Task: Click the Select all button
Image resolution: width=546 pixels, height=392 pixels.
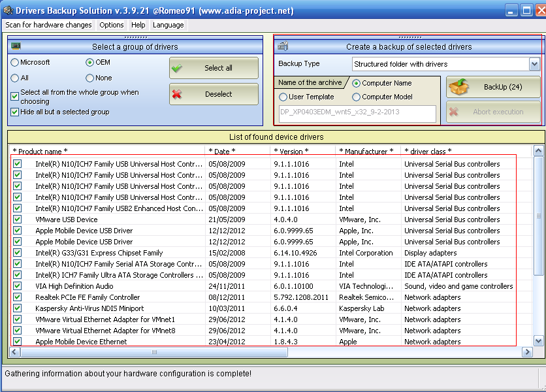Action: tap(214, 68)
